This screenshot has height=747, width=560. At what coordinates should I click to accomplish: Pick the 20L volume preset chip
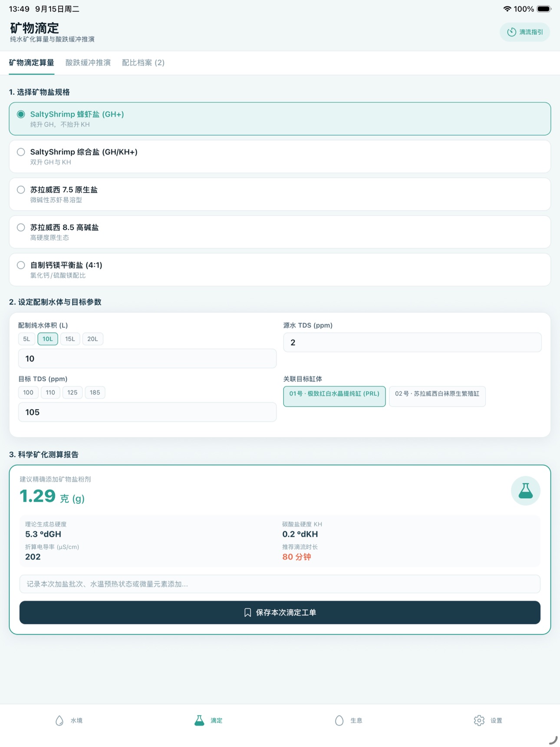pyautogui.click(x=92, y=339)
